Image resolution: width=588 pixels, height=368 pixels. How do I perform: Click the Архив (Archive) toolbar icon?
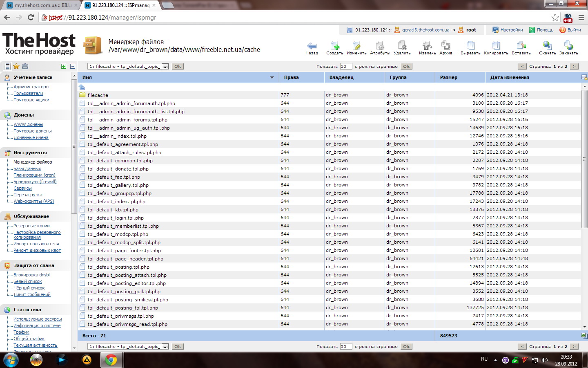point(445,46)
